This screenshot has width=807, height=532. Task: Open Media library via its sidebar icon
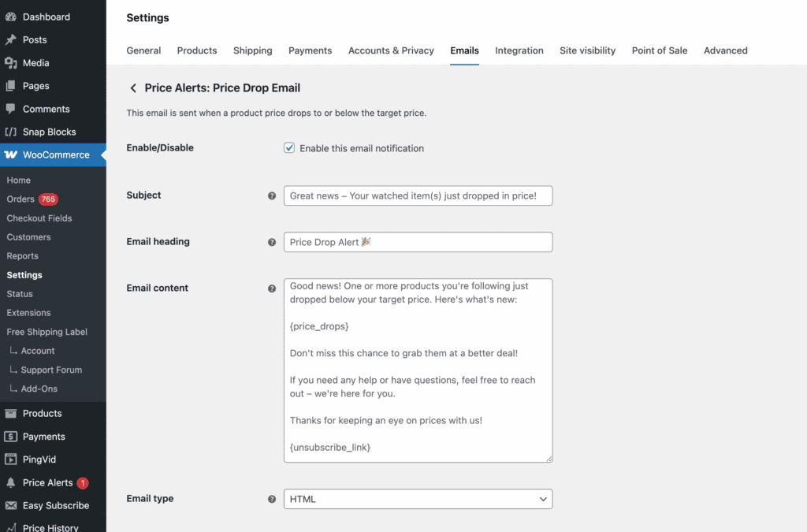point(11,63)
